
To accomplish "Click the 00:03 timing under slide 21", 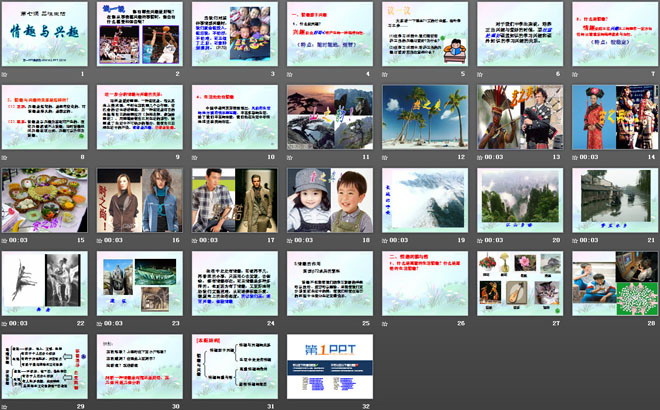I will click(589, 240).
